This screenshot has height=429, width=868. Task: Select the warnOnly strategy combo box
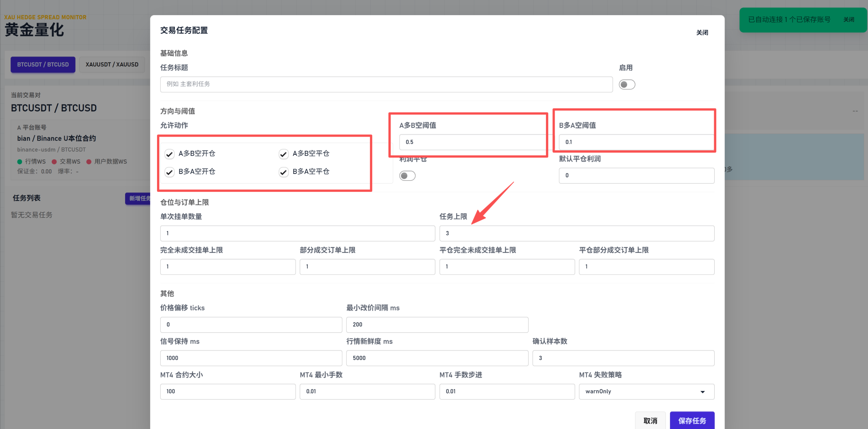646,392
